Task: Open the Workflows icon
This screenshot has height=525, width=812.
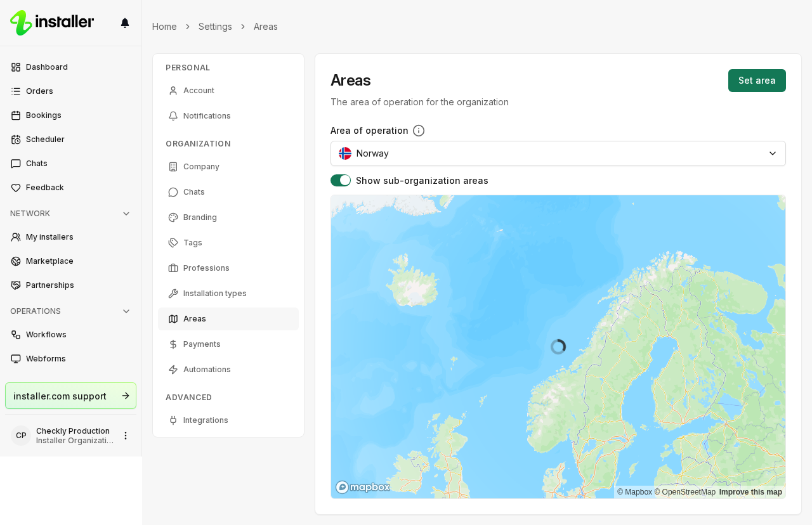Action: tap(16, 335)
